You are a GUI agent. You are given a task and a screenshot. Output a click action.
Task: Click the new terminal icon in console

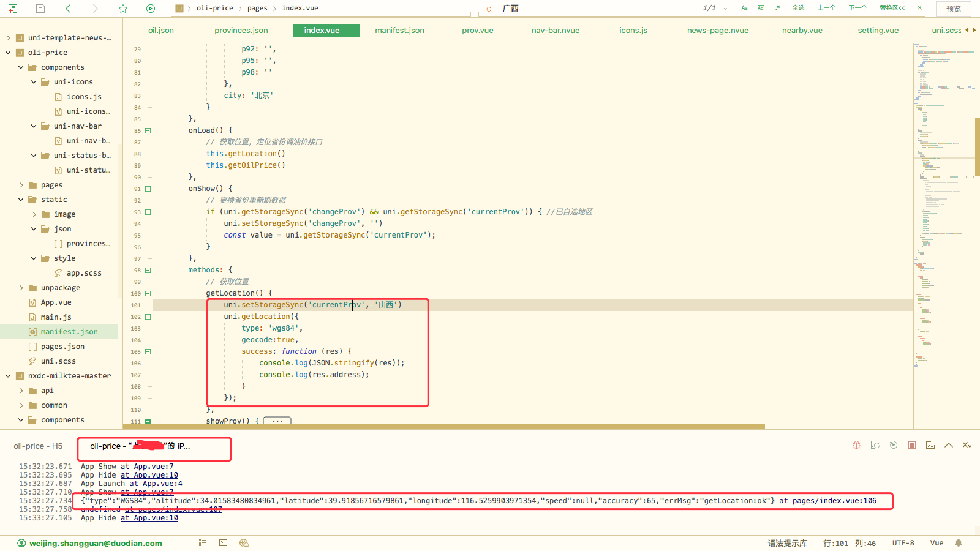coord(930,445)
